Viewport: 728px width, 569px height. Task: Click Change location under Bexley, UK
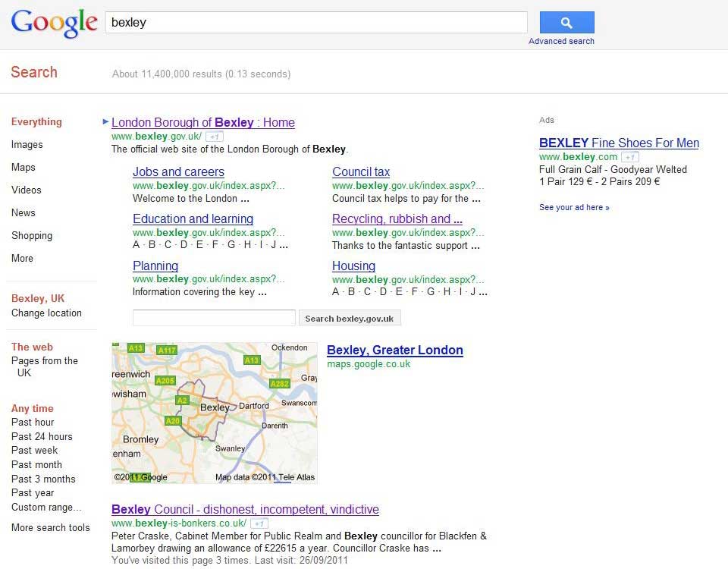point(46,313)
